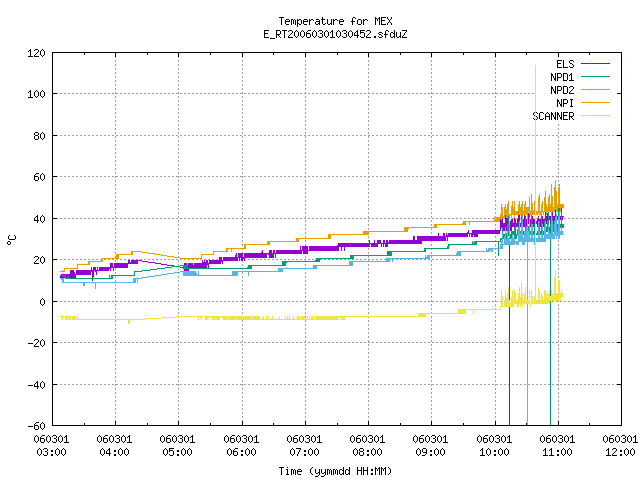640x480 pixels.
Task: Click the y-axis value -40
Action: coord(36,385)
